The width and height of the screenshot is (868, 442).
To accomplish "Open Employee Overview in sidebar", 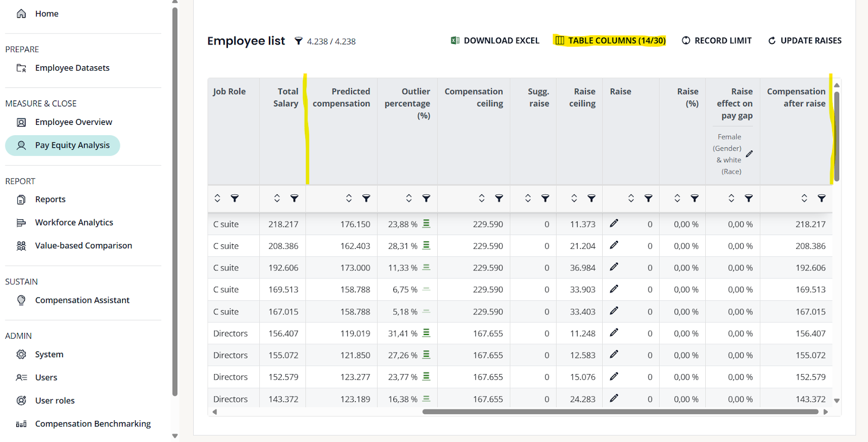I will pyautogui.click(x=73, y=122).
